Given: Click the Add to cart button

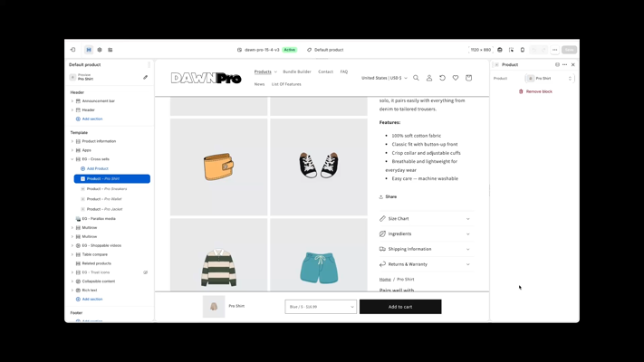Looking at the screenshot, I should pyautogui.click(x=400, y=307).
